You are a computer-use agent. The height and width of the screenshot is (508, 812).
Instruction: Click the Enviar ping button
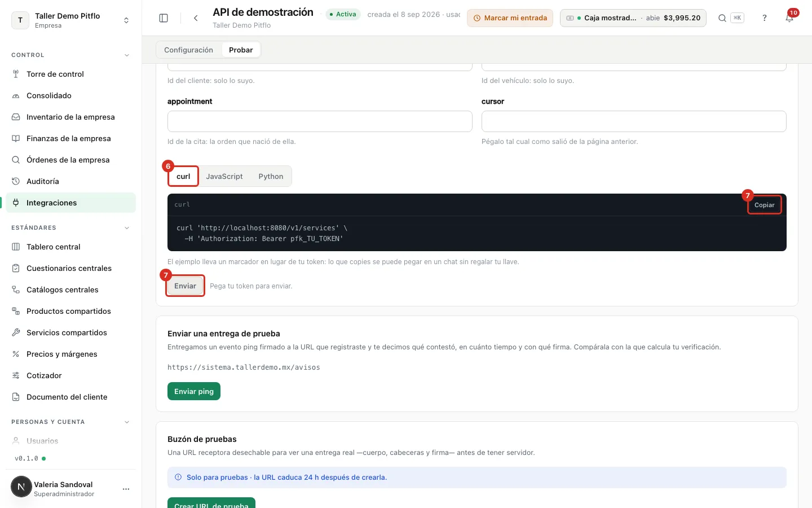pyautogui.click(x=194, y=391)
